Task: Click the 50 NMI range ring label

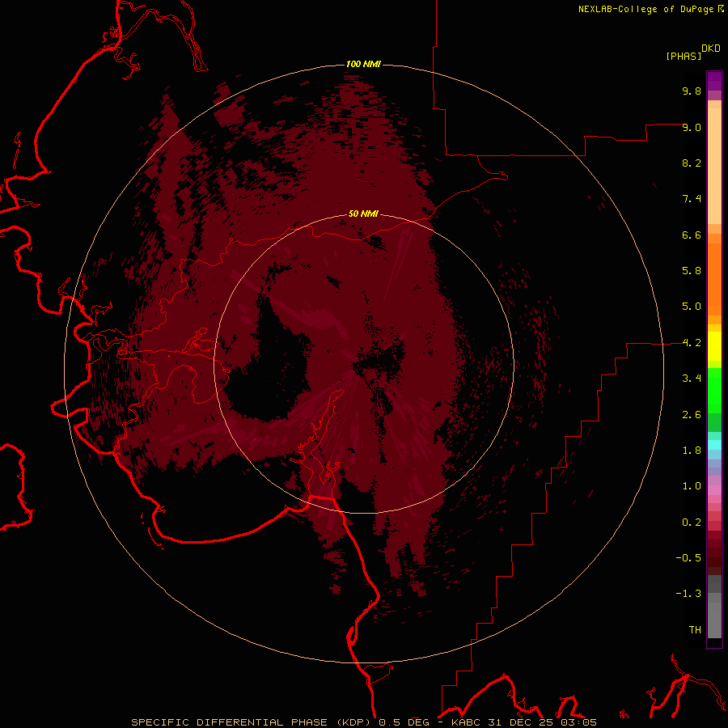Action: tap(363, 214)
